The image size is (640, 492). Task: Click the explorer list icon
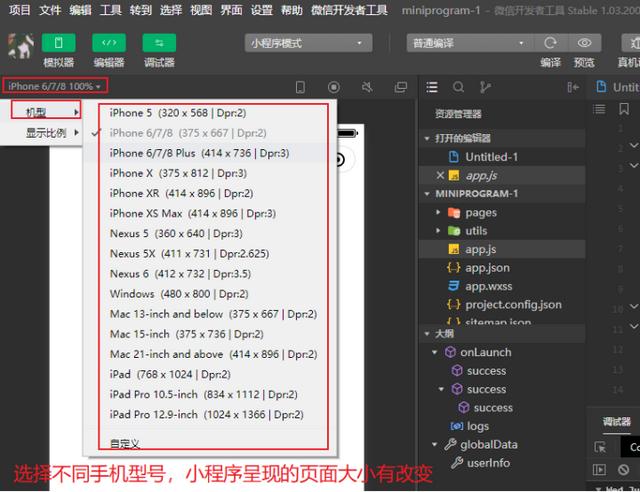[432, 88]
